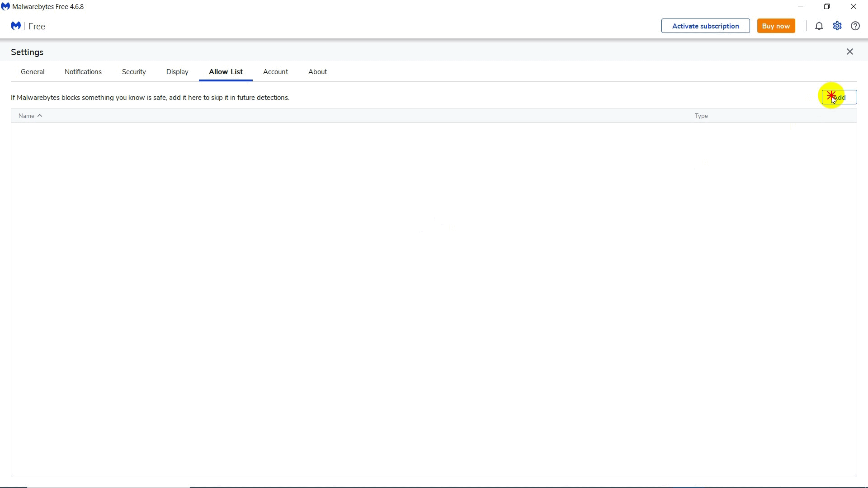Click the Malwarebytes logo icon
This screenshot has width=868, height=488.
coord(16,26)
